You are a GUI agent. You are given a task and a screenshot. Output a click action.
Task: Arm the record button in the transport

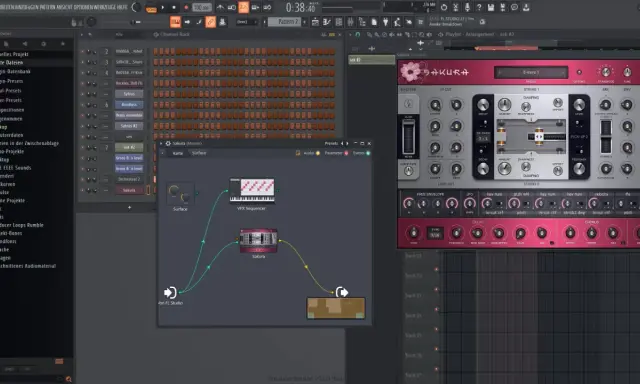(x=186, y=7)
